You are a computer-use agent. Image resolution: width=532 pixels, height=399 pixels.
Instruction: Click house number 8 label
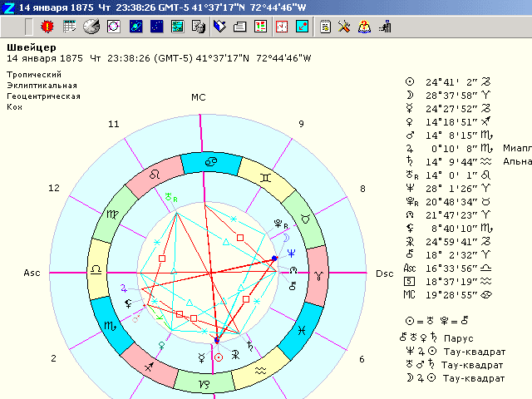362,189
